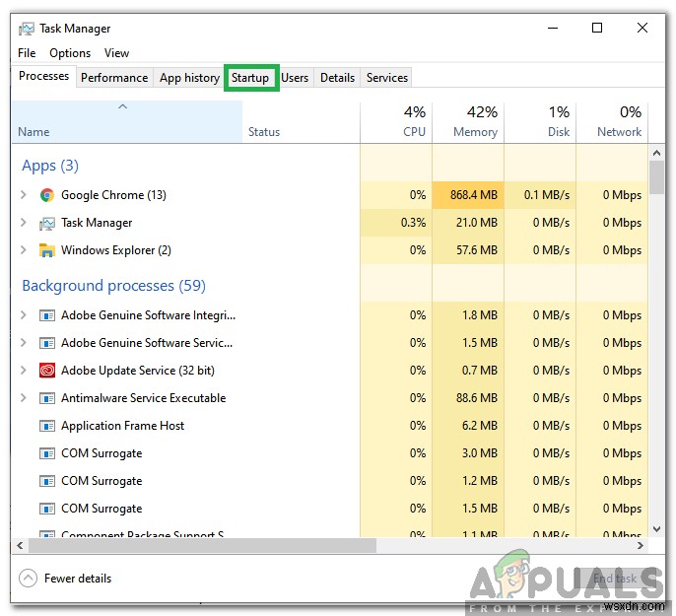Expand Antimalware Service Executable row
Screen dimensions: 676x616
24,398
